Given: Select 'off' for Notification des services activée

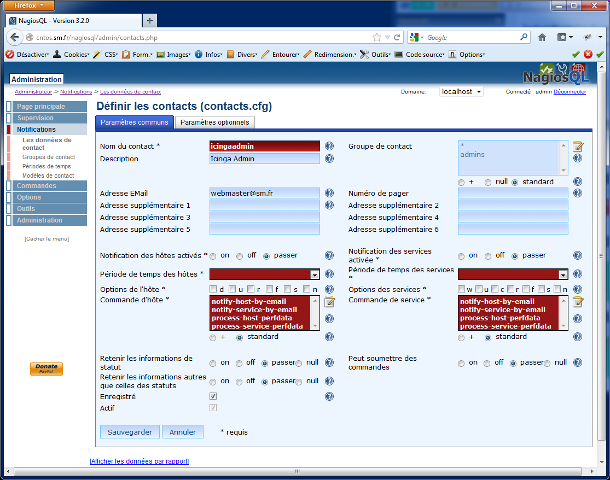Looking at the screenshot, I should point(489,256).
